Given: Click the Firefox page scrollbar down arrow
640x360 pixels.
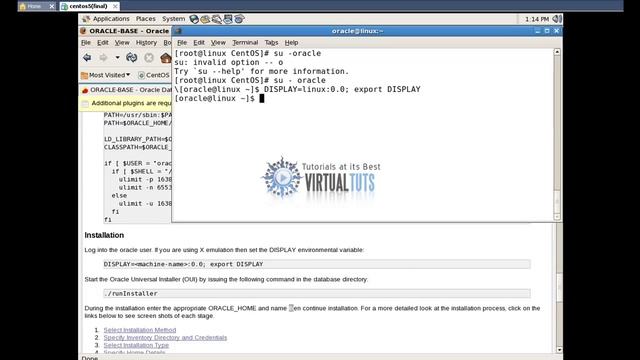Looking at the screenshot, I should [x=559, y=350].
